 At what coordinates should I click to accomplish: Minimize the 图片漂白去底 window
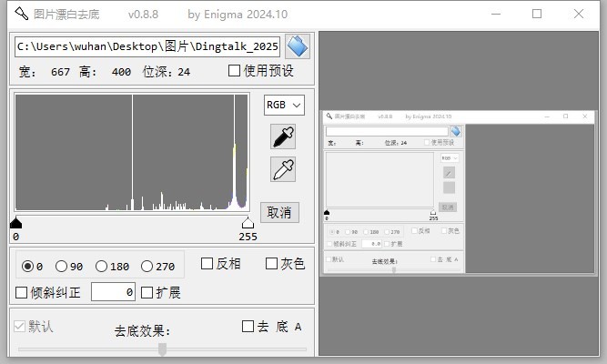pos(496,14)
